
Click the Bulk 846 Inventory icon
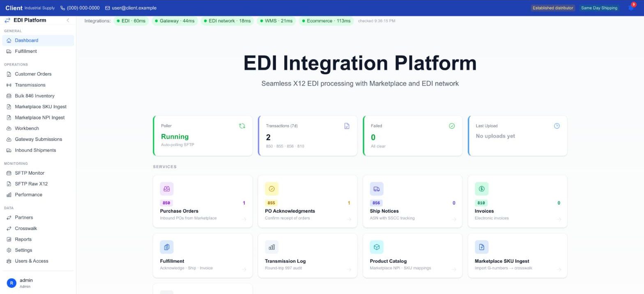coord(9,96)
